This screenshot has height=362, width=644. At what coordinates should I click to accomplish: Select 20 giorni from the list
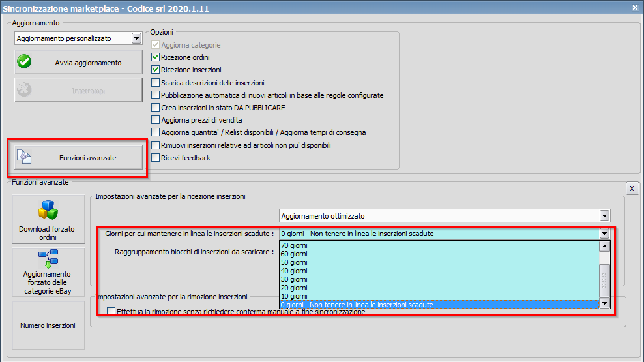439,288
